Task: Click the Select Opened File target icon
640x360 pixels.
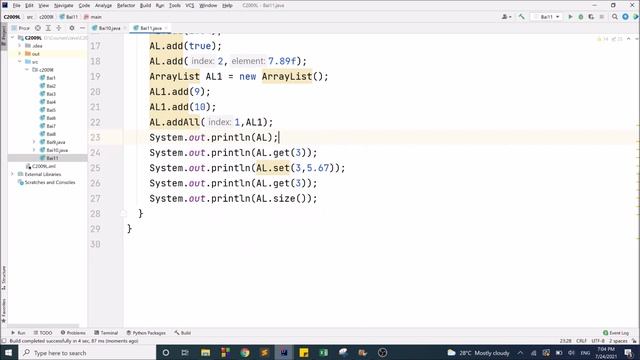Action: tap(38, 28)
